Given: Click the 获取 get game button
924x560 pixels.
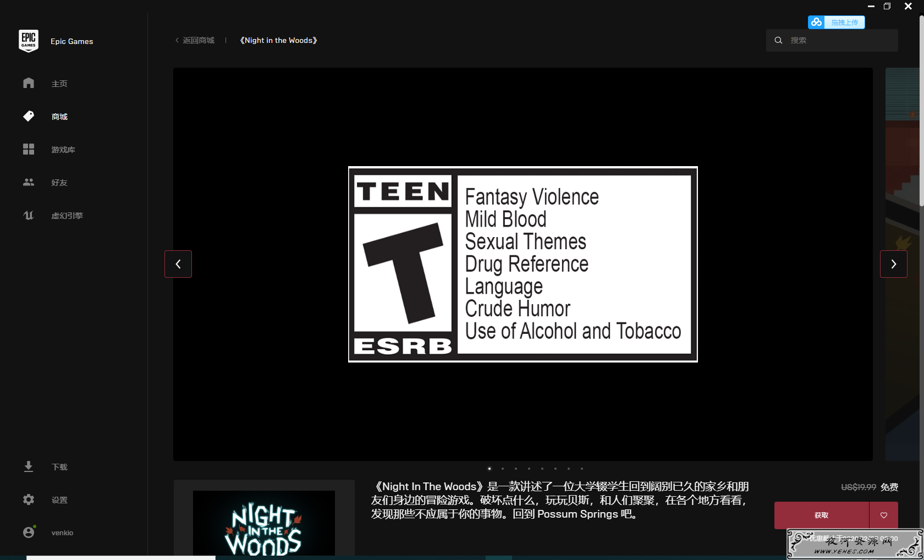Looking at the screenshot, I should [822, 515].
